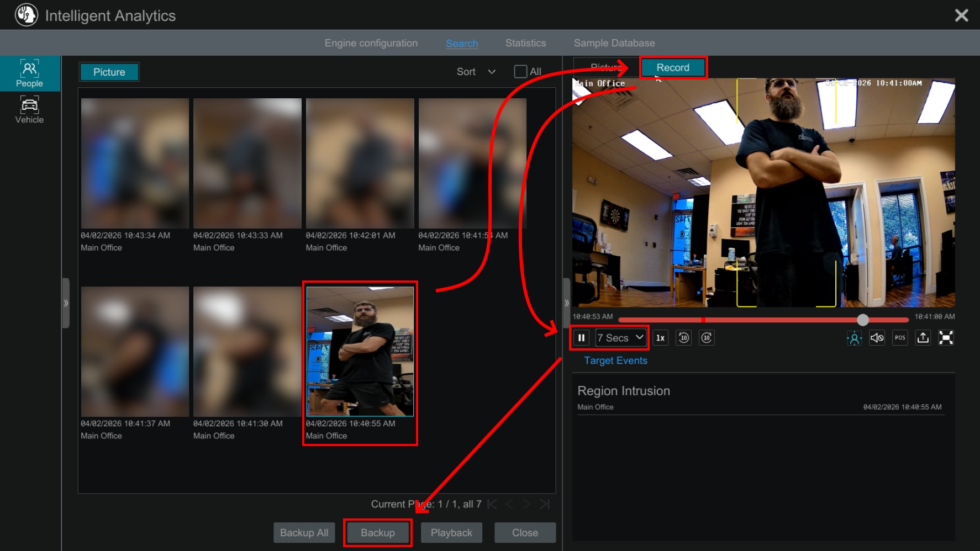Rewind the recording 10 seconds

pyautogui.click(x=683, y=338)
